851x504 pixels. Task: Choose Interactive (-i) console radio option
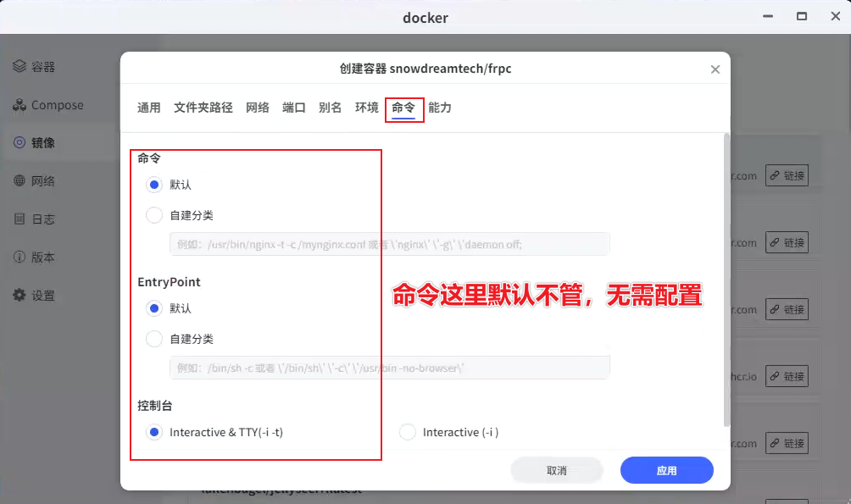(408, 432)
